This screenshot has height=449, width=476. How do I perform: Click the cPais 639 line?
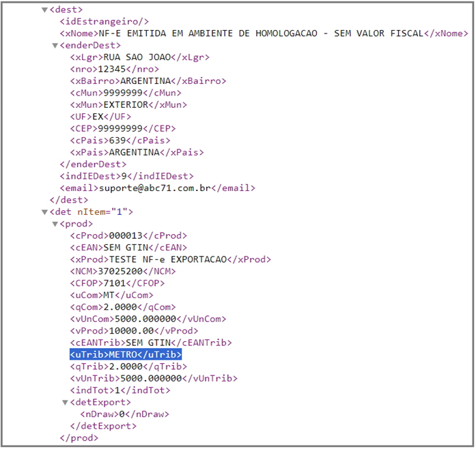coord(120,141)
